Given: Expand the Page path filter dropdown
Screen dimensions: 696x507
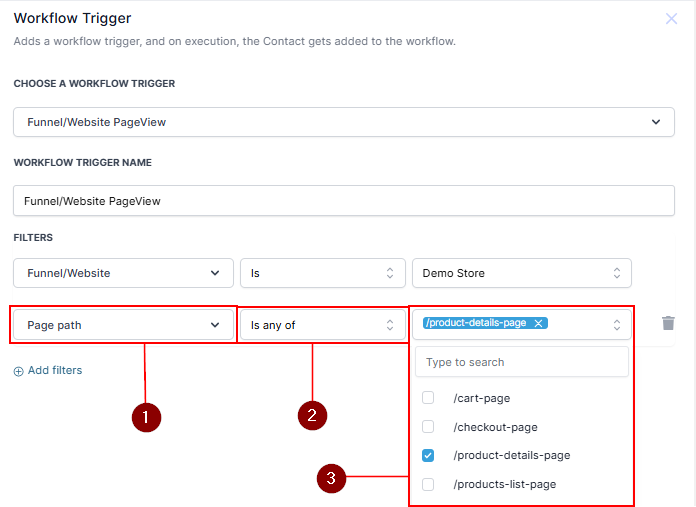Looking at the screenshot, I should [124, 325].
